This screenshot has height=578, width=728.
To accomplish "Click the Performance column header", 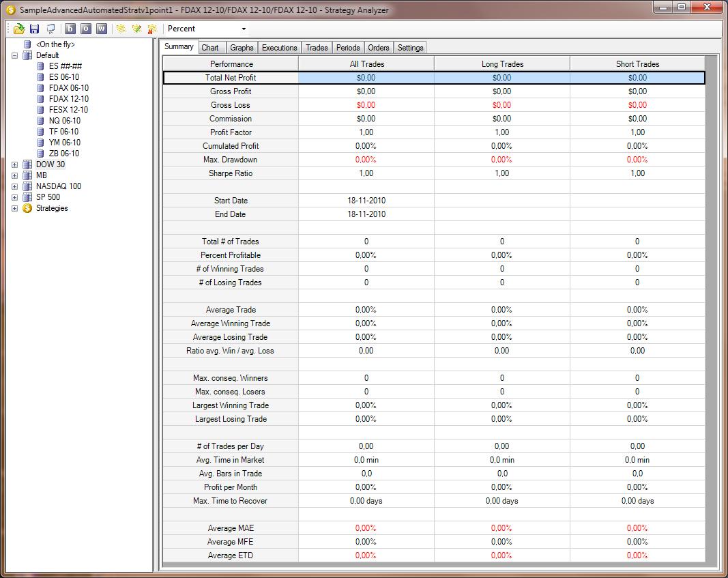I will (231, 63).
